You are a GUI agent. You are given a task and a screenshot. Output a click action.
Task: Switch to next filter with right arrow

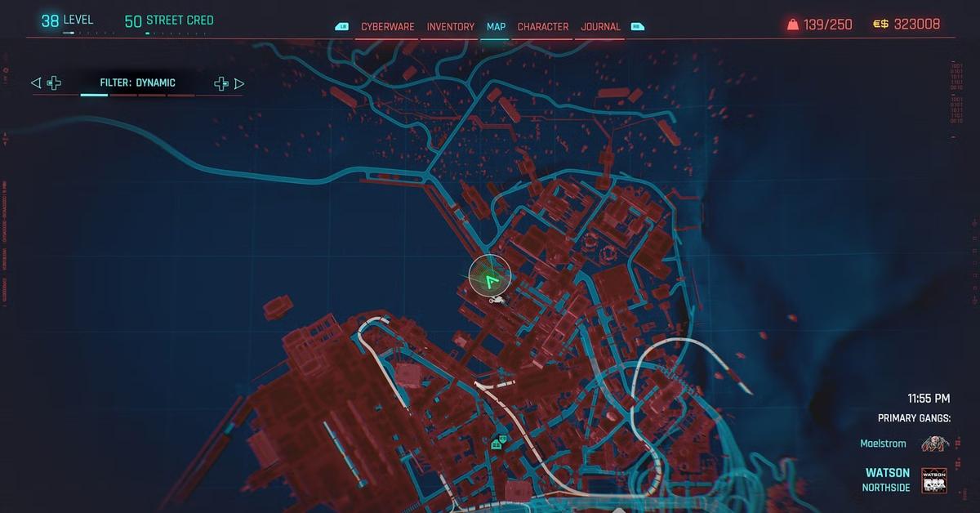point(239,83)
